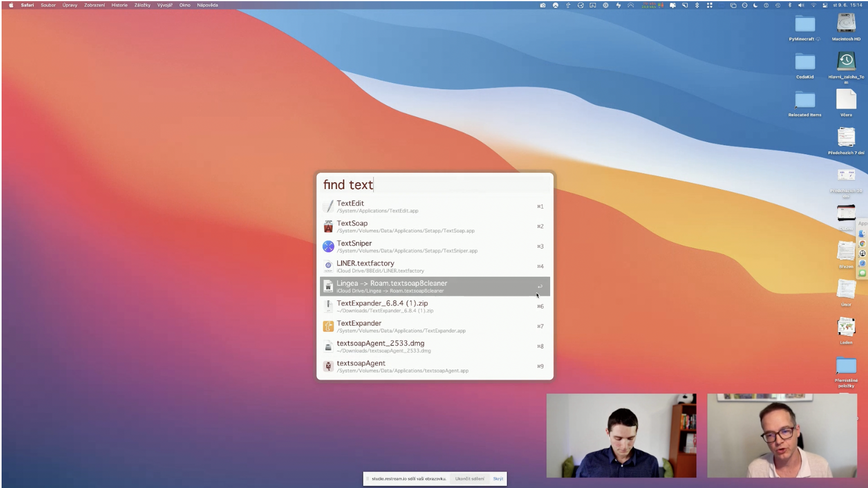
Task: Open the TextSniper result
Action: point(435,247)
